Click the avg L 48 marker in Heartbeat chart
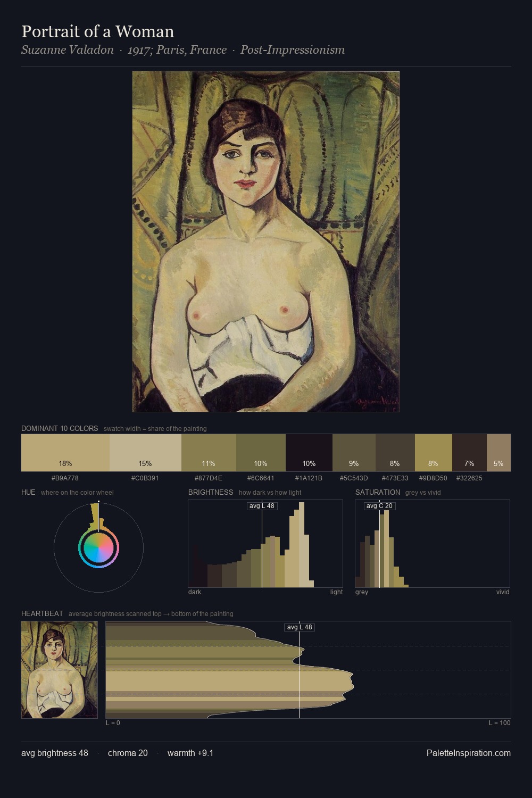Viewport: 532px width, 798px height. 300,627
